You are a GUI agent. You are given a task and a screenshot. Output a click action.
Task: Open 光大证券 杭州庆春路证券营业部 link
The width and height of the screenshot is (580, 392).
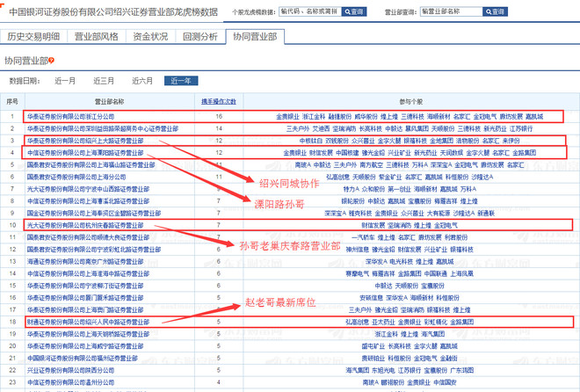[x=85, y=225]
